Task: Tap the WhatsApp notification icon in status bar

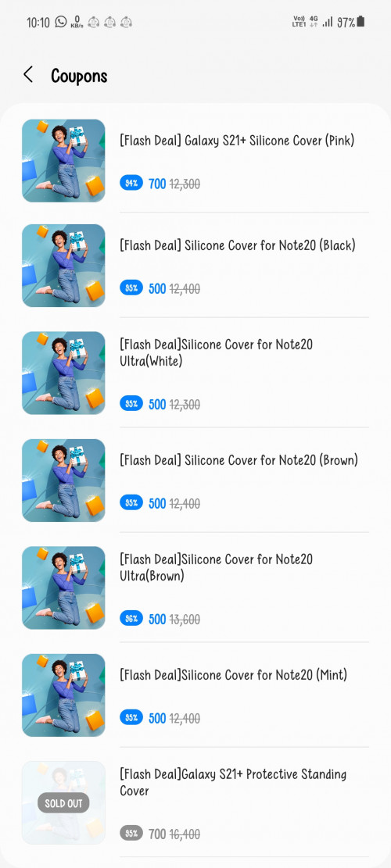Action: [x=61, y=22]
